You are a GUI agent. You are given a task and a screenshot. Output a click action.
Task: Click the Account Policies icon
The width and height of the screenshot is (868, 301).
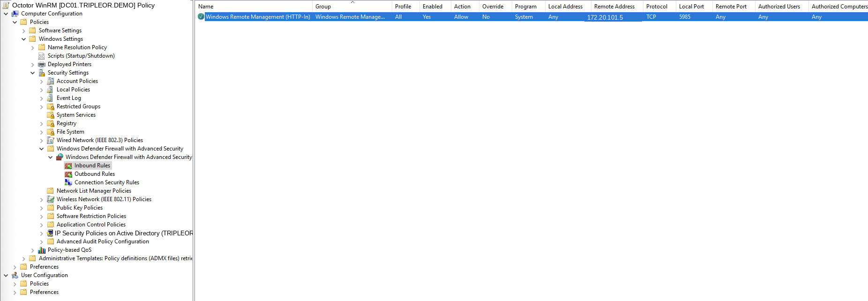point(51,81)
